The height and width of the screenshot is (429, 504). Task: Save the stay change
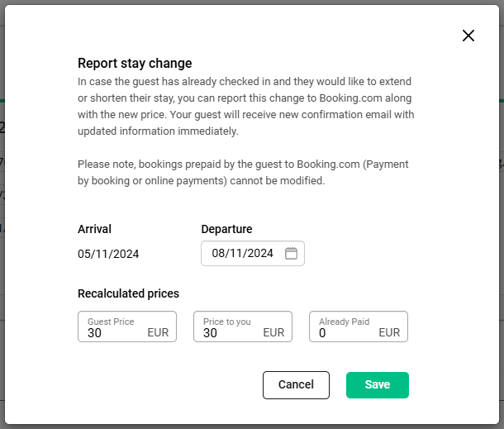coord(377,384)
